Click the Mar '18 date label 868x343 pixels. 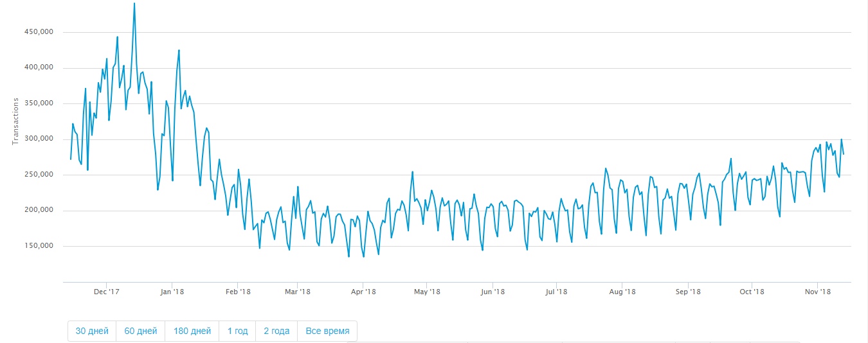pos(296,292)
